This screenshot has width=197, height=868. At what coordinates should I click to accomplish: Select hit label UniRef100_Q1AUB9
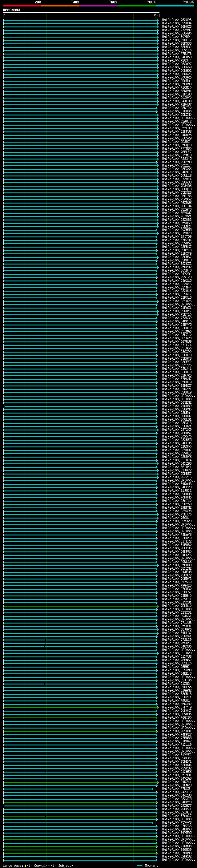177,406
